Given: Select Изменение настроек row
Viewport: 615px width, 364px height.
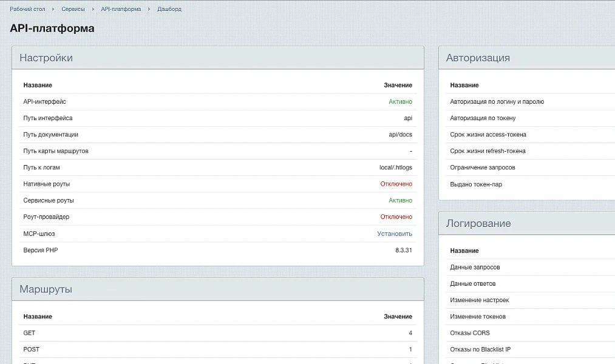Looking at the screenshot, I should click(530, 300).
